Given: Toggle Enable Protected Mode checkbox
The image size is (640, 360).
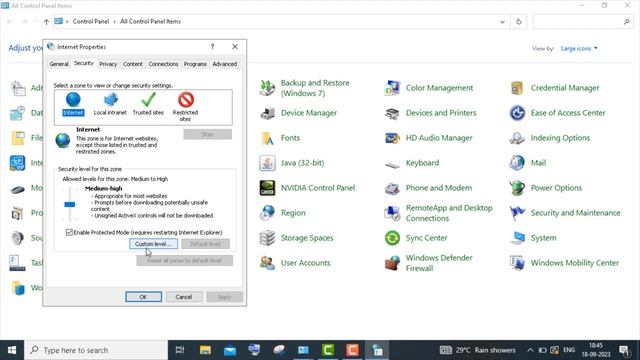Looking at the screenshot, I should (x=69, y=232).
